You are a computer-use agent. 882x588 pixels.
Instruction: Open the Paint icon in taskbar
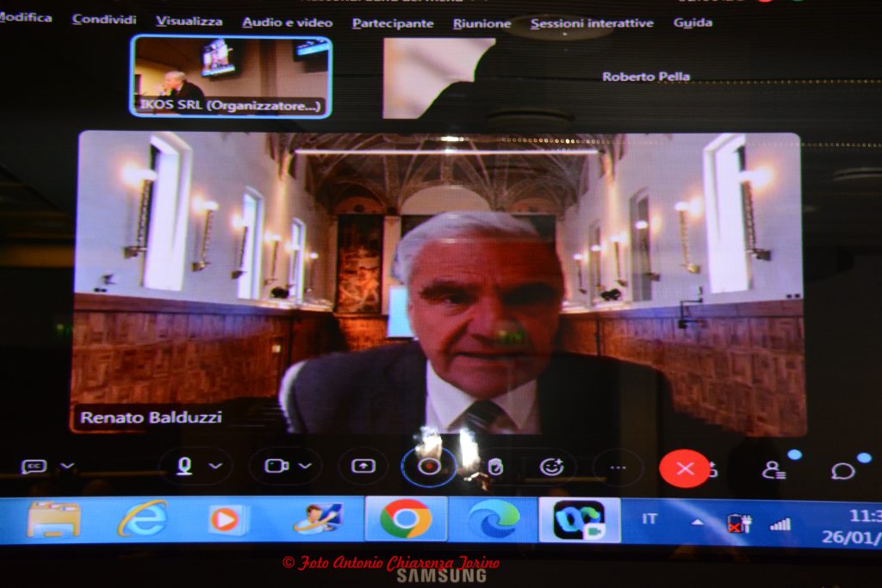(x=317, y=519)
